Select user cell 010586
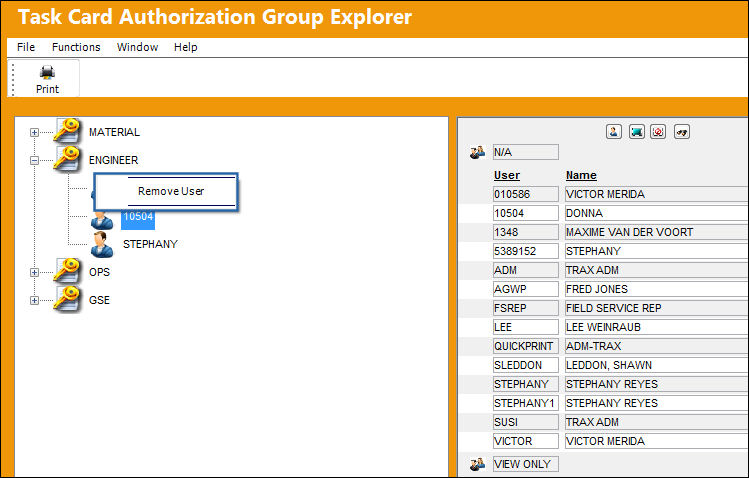The image size is (749, 478). click(525, 194)
